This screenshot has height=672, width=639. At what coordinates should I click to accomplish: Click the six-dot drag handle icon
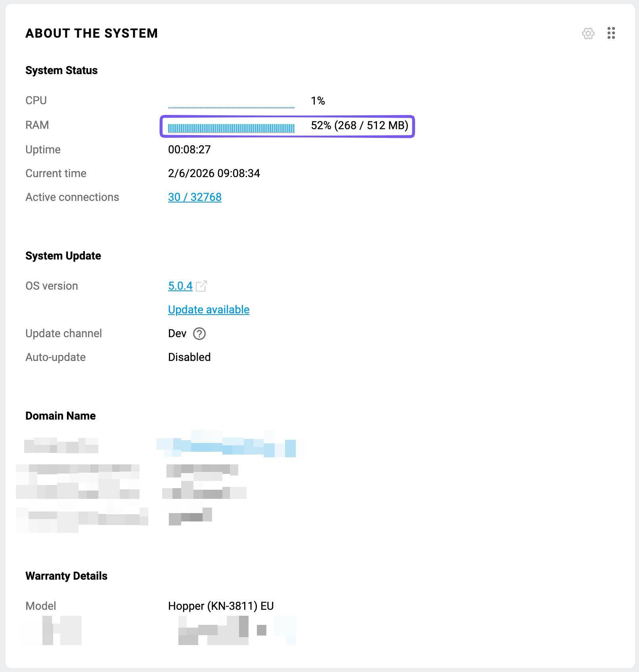click(x=611, y=33)
